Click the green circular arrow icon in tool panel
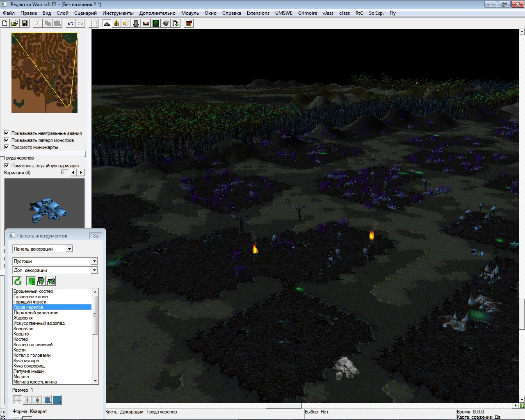The image size is (525, 420). pos(18,281)
